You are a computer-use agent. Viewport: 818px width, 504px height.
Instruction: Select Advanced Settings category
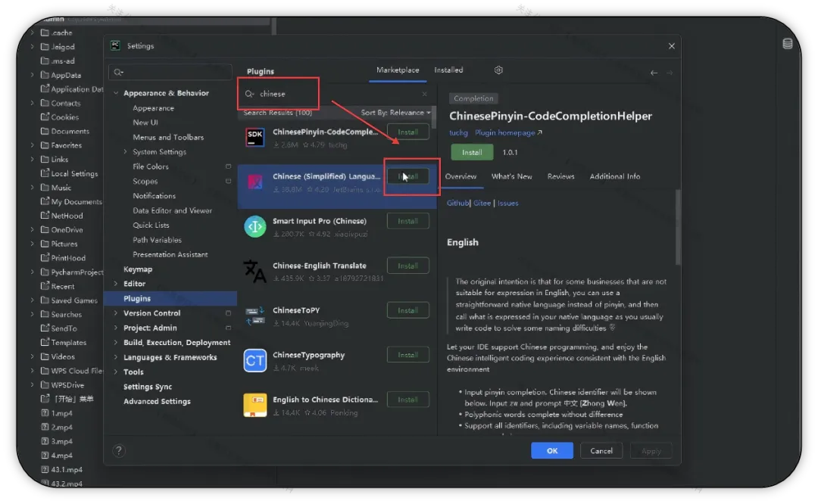157,401
